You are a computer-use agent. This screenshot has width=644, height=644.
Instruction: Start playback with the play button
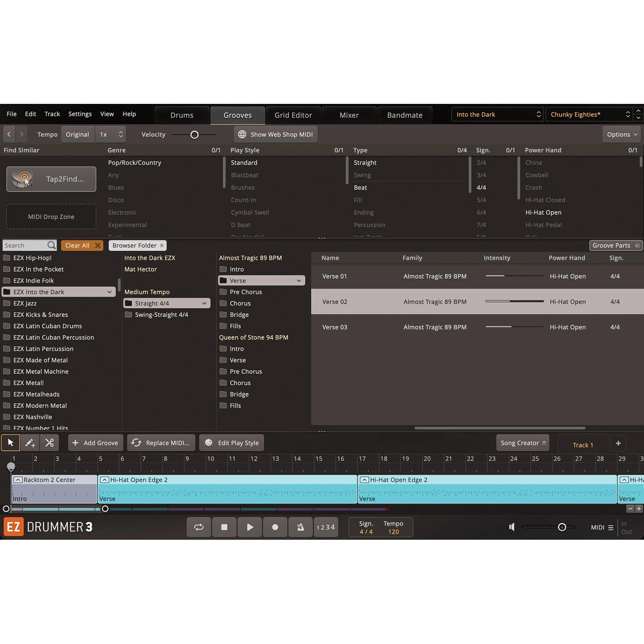[250, 527]
